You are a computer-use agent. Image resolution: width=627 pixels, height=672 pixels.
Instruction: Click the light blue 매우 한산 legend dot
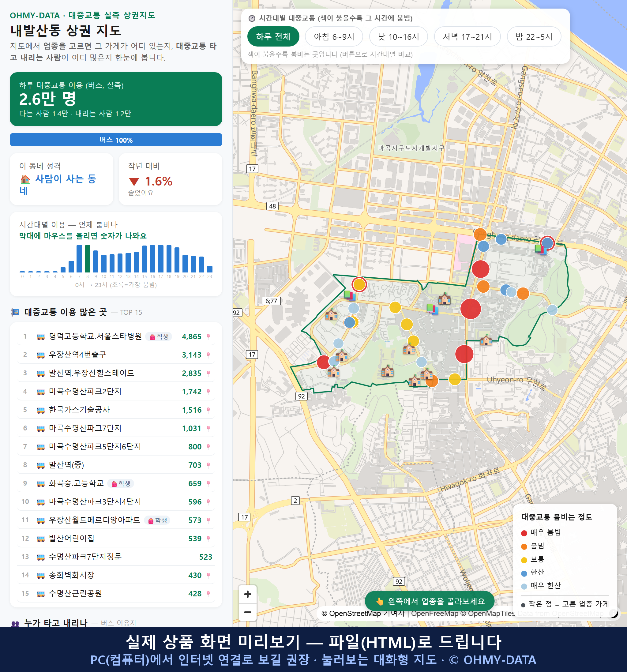tap(524, 587)
